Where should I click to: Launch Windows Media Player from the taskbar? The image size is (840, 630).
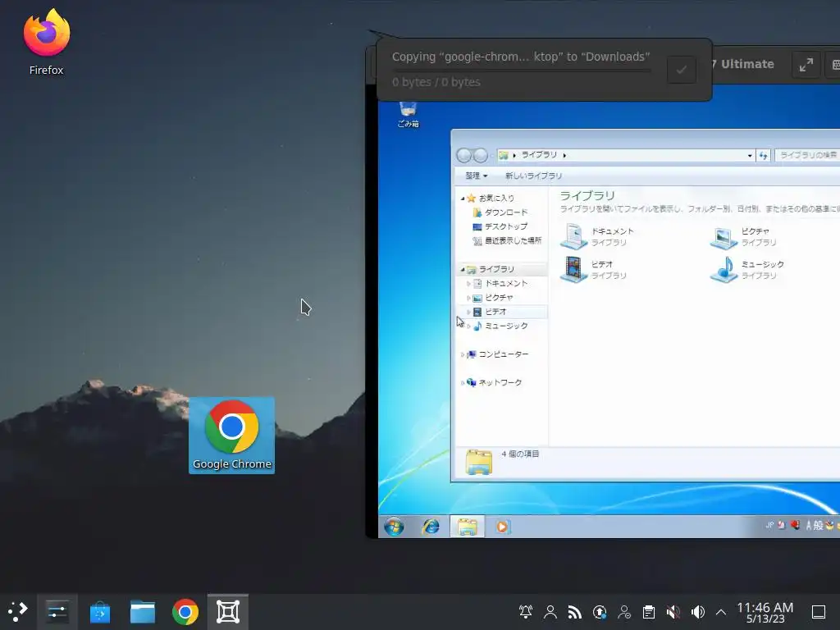502,527
